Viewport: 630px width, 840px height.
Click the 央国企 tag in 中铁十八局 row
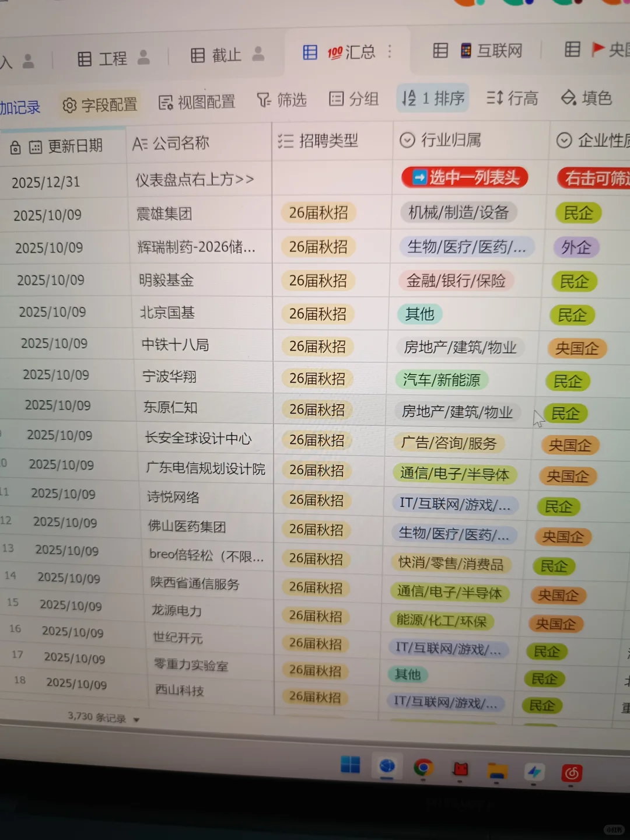[x=577, y=348]
